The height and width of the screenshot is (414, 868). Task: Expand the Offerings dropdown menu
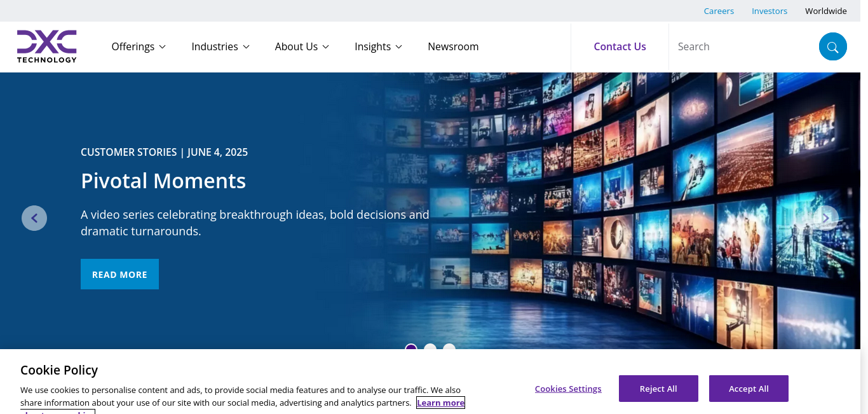coord(139,46)
